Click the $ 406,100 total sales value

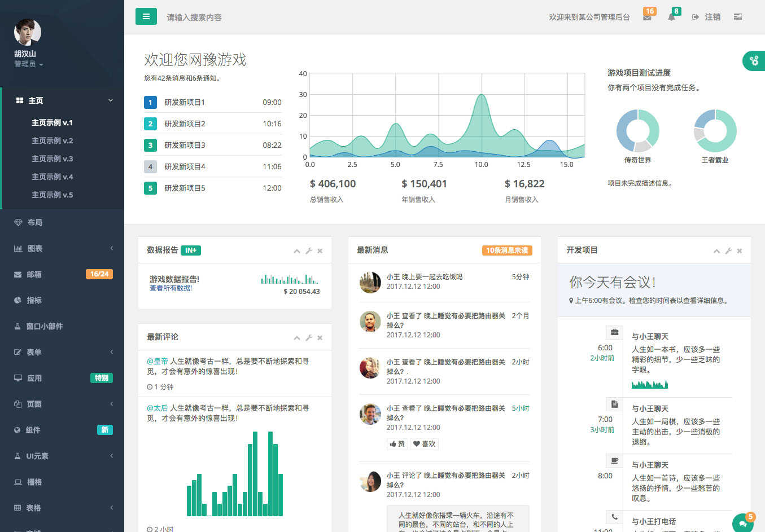[333, 183]
